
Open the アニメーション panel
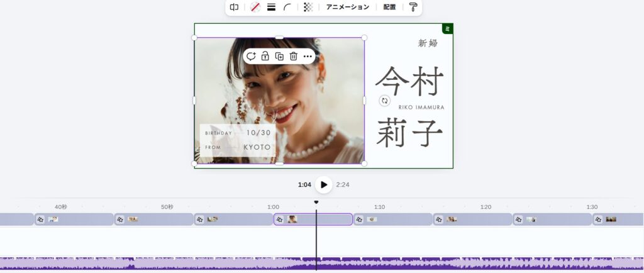[x=347, y=8]
